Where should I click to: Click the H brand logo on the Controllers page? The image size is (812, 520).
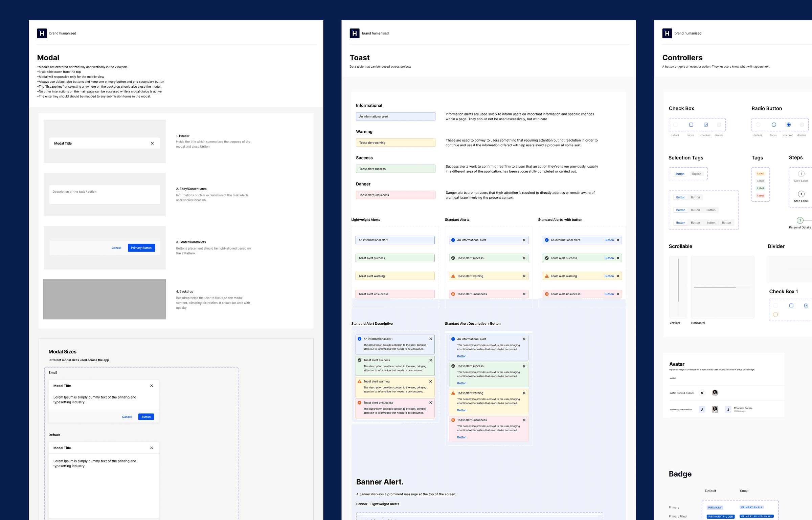(667, 33)
